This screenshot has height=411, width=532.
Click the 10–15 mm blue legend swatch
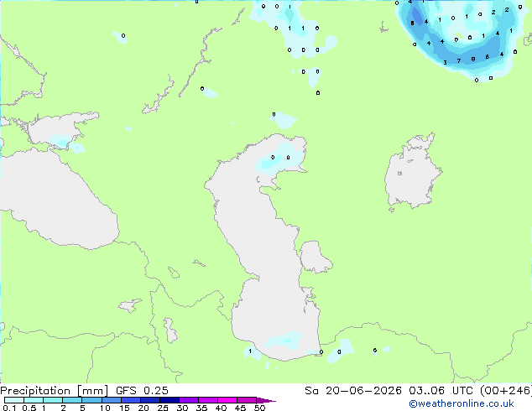[112, 400]
